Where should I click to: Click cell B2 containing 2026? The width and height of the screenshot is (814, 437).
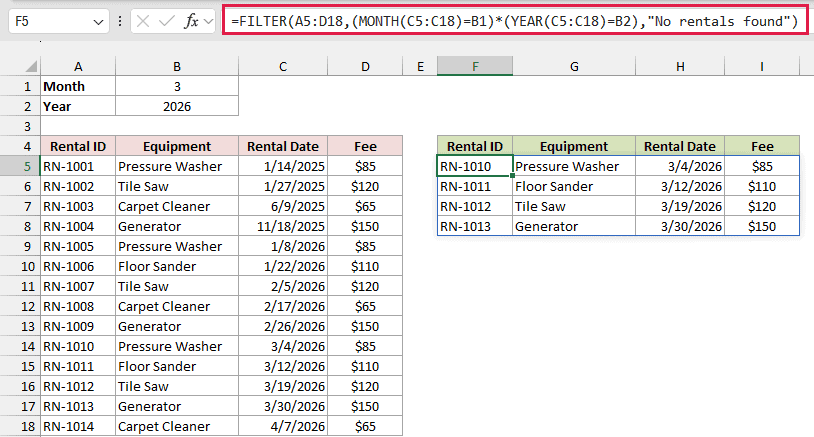tap(177, 106)
